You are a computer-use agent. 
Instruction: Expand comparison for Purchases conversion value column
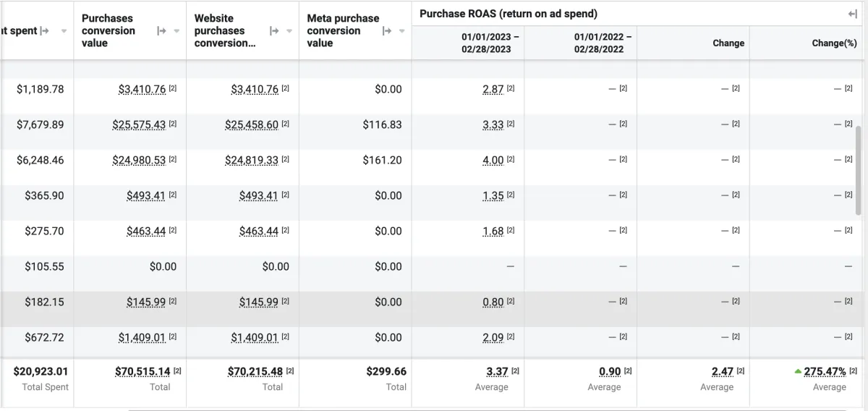pos(162,31)
